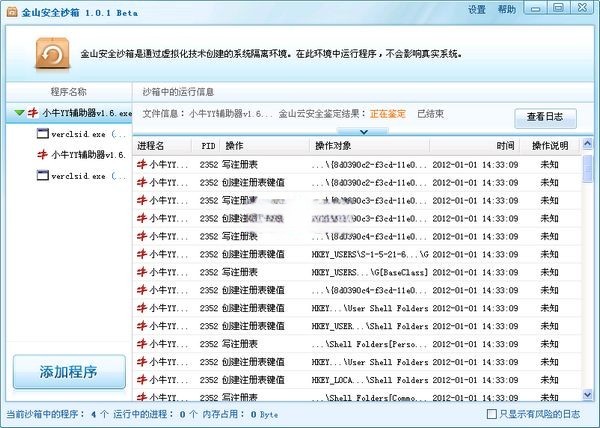Expand the file info panel chevron
Viewport: 600px width, 428px height.
[x=364, y=132]
